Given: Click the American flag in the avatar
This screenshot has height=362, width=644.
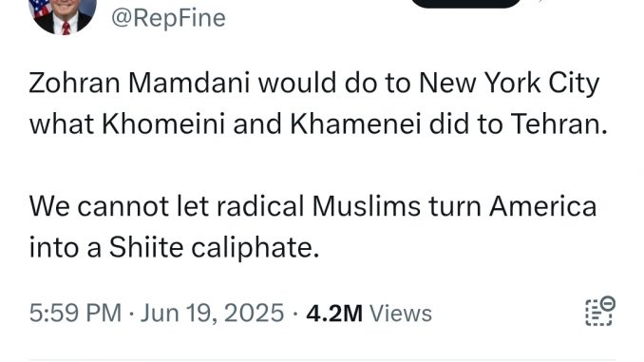Looking at the screenshot, I should (41, 7).
